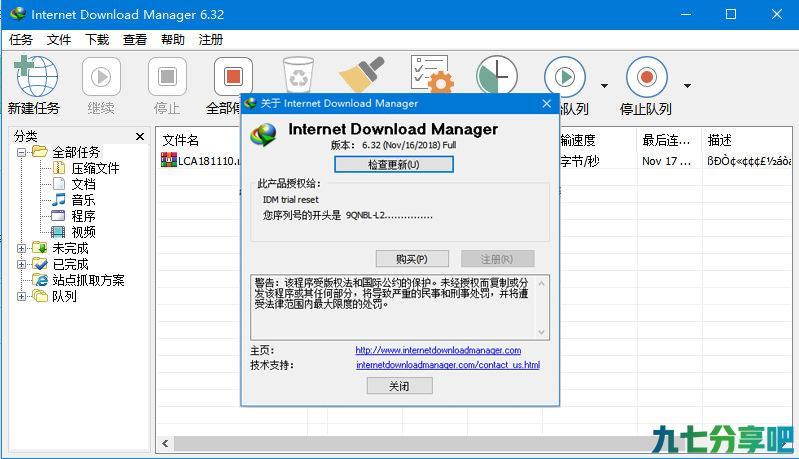799x459 pixels.
Task: Open the 下载 menu
Action: pyautogui.click(x=97, y=40)
